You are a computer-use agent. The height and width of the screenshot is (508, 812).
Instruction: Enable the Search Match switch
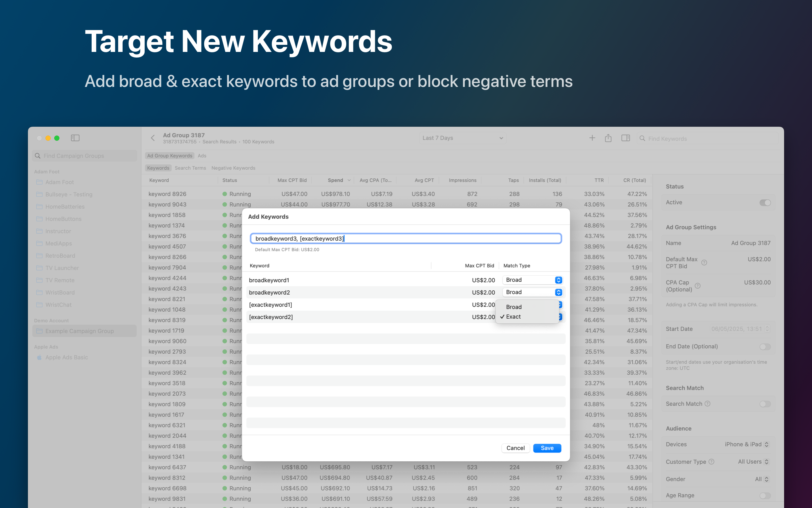(x=765, y=404)
